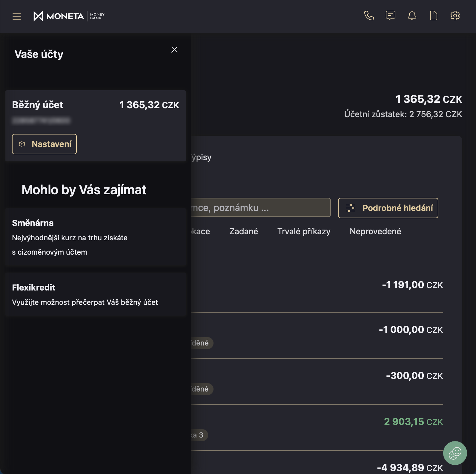Open the Směnárna offer card

coord(96,237)
